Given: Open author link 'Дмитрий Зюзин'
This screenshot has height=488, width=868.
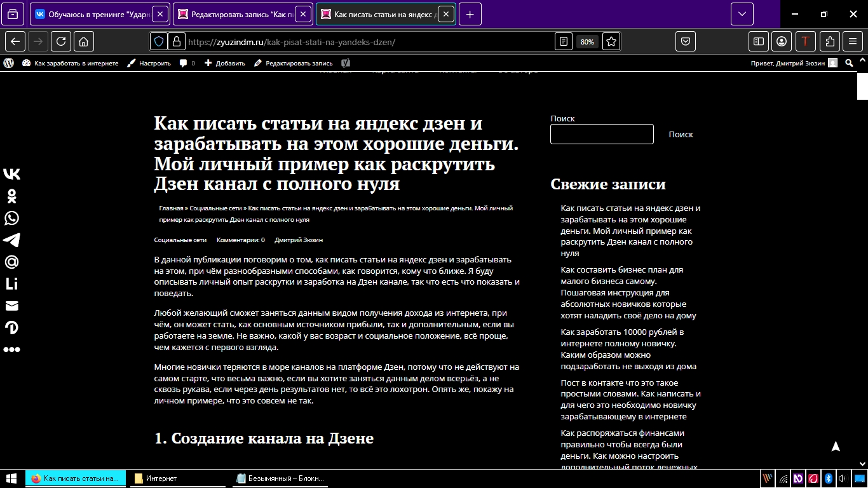Looking at the screenshot, I should pyautogui.click(x=299, y=240).
